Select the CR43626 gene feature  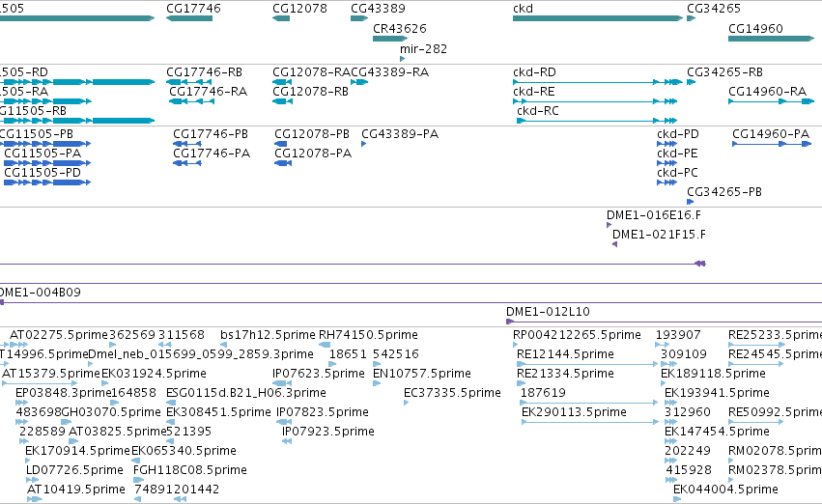(390, 39)
